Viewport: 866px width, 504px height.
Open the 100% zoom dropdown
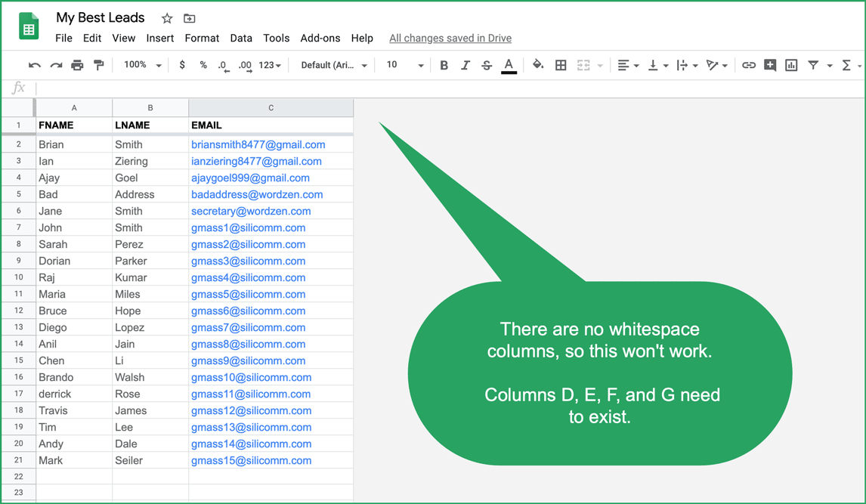(x=142, y=66)
